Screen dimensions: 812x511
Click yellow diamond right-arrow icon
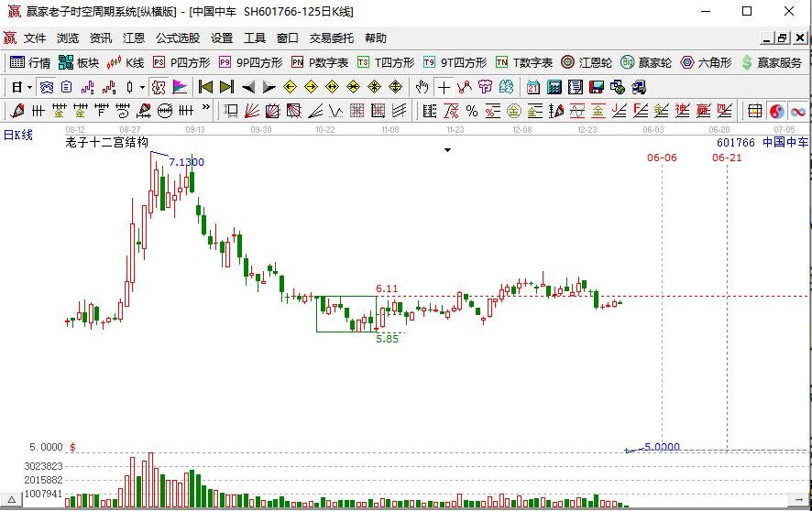pyautogui.click(x=312, y=87)
